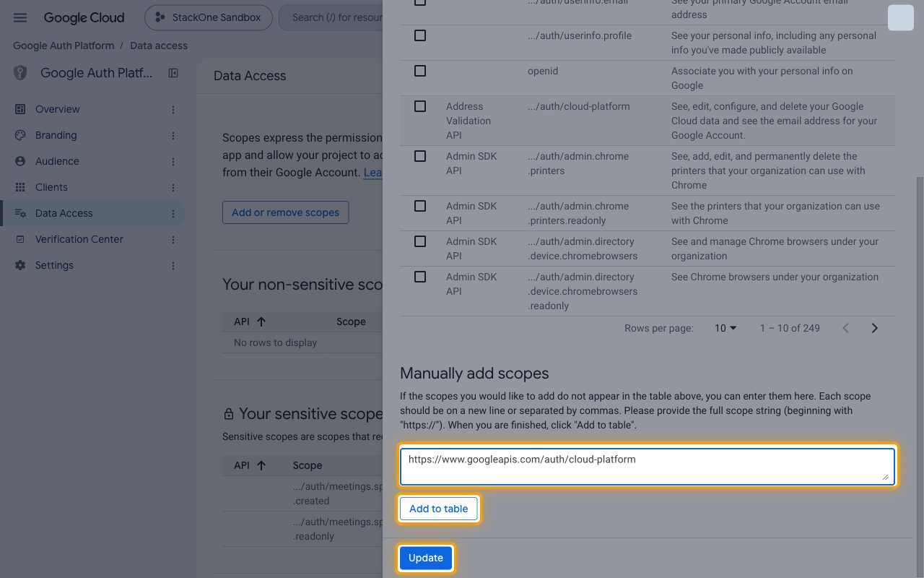This screenshot has height=578, width=924.
Task: Open more options beside Clients
Action: [x=173, y=188]
